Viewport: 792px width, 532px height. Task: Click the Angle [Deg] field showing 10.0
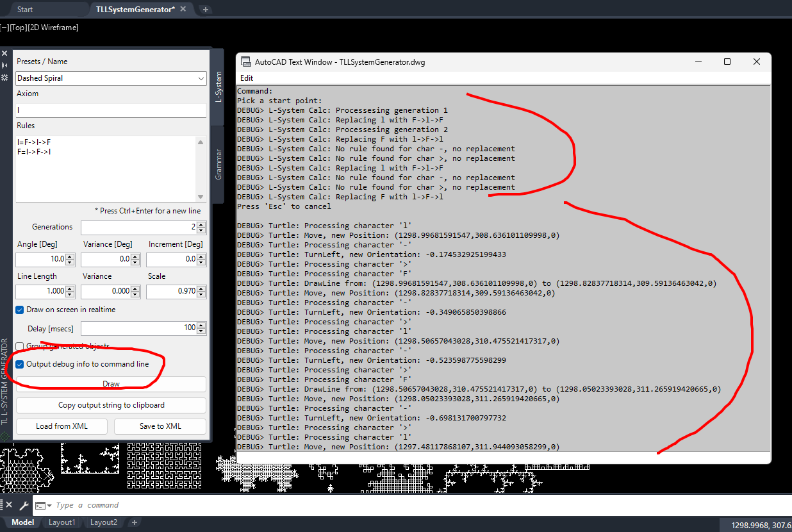tap(41, 260)
